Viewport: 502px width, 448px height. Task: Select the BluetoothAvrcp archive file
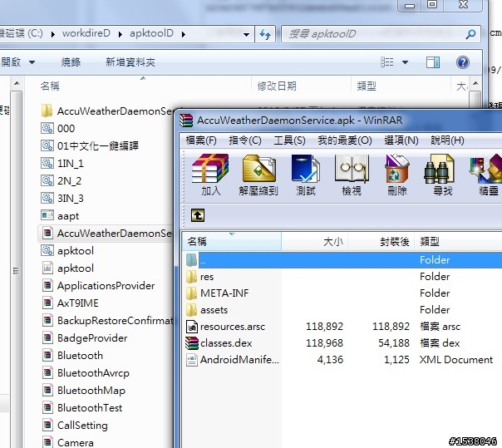point(86,372)
